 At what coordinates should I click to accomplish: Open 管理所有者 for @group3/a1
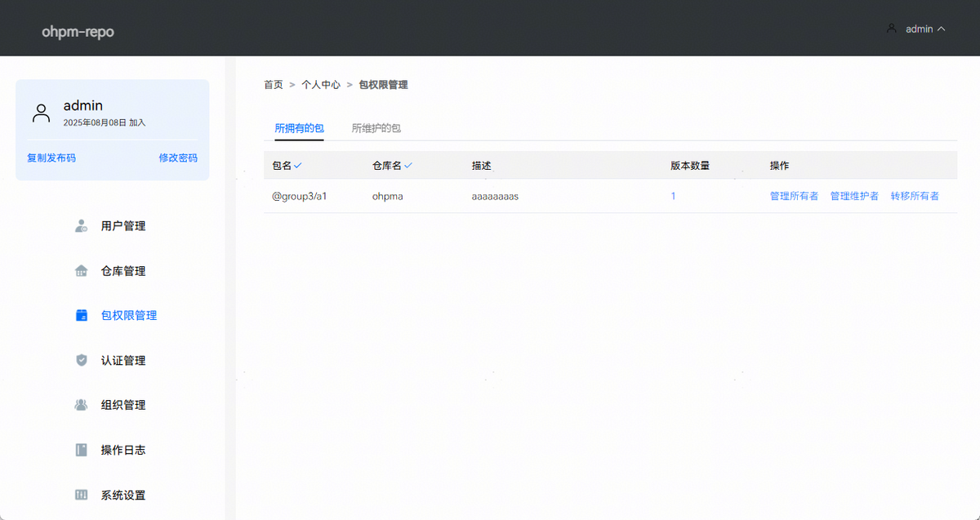(794, 196)
